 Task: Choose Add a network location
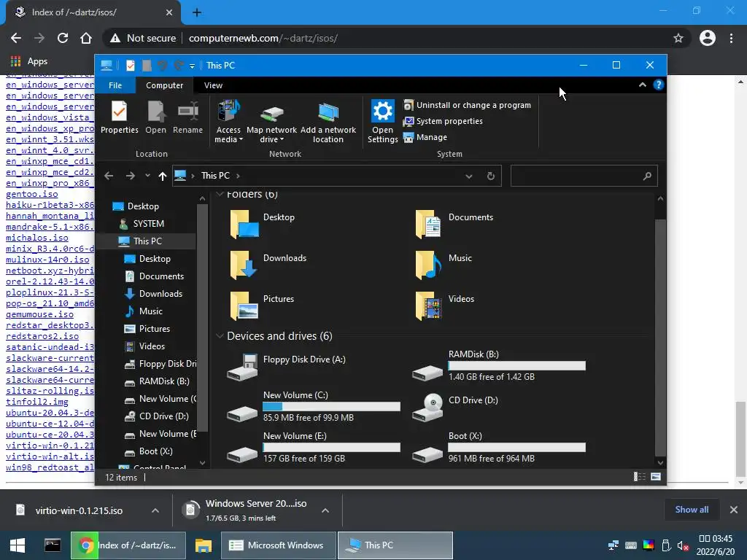[x=328, y=122]
